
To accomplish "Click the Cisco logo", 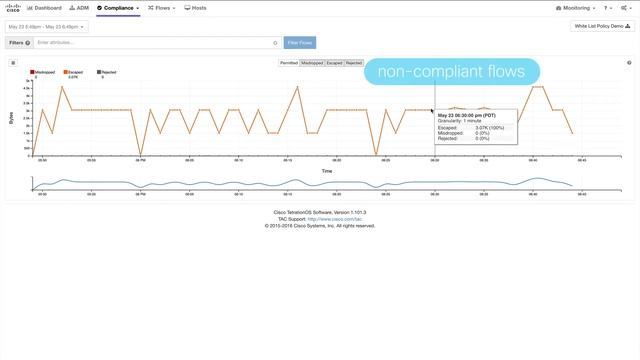I will [13, 8].
